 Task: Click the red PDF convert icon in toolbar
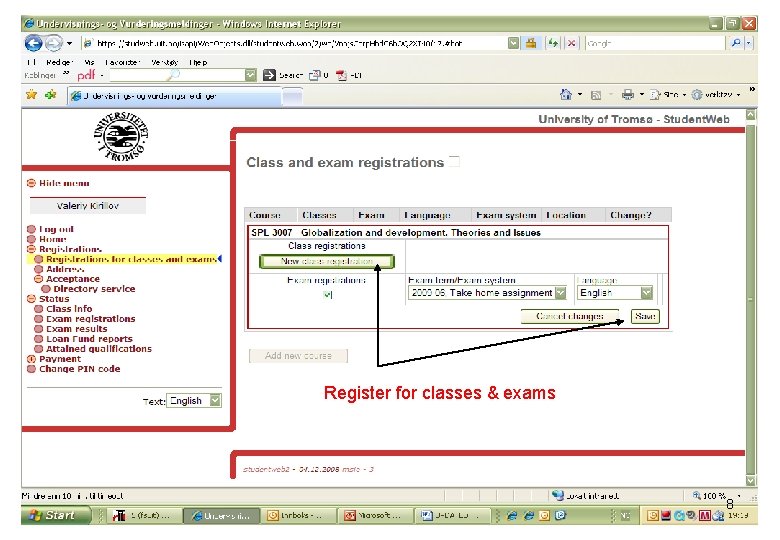(341, 75)
